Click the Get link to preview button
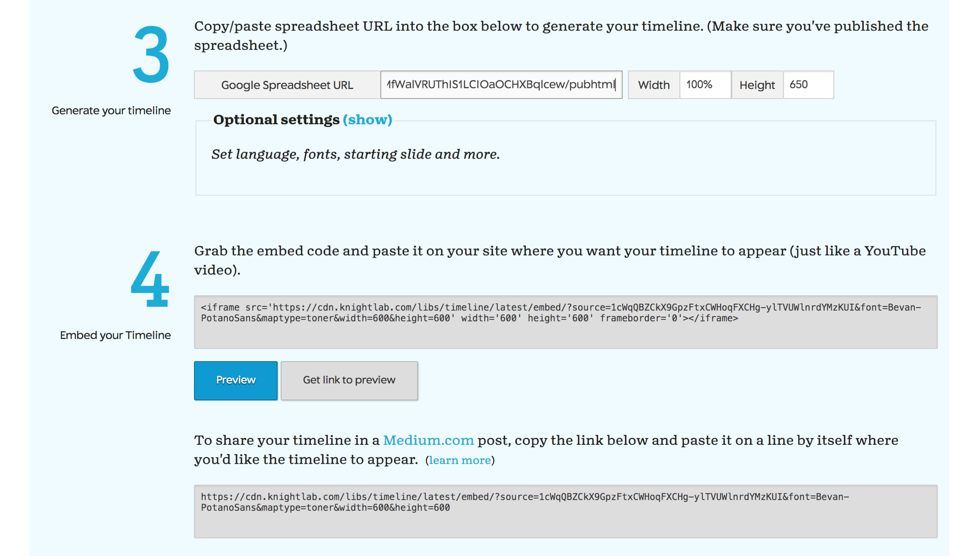 point(349,380)
